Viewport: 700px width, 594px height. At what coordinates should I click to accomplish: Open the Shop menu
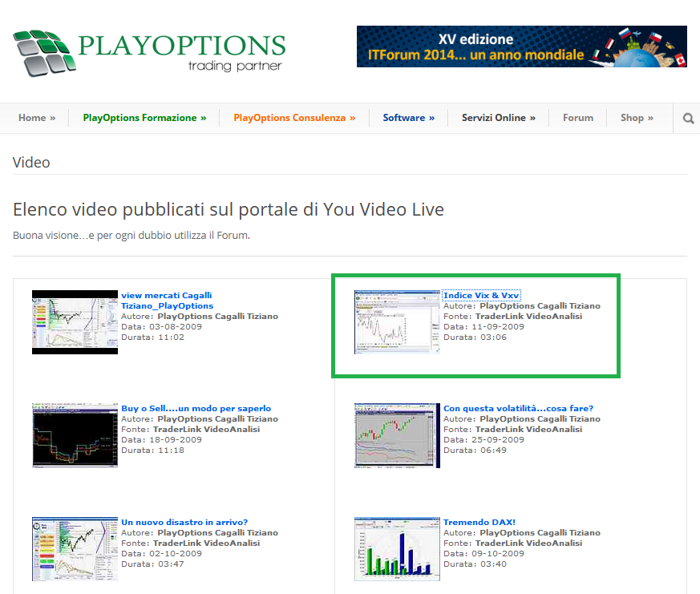637,118
